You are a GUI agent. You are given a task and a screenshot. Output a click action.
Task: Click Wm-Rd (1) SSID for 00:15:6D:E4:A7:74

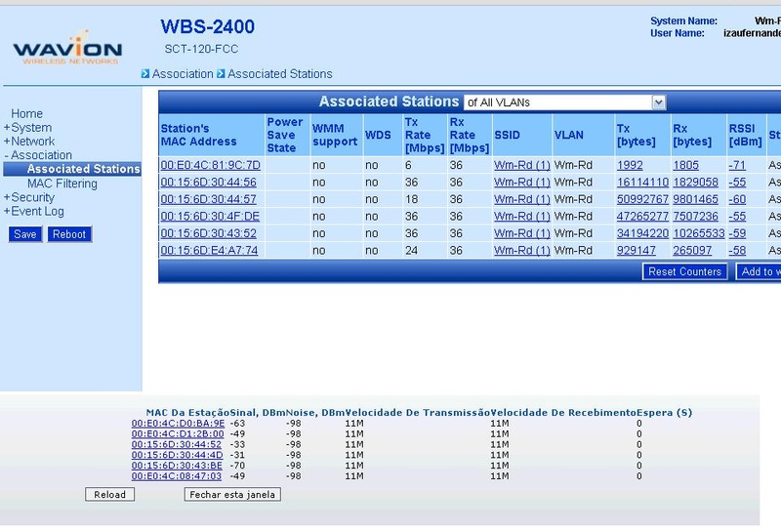(x=522, y=250)
